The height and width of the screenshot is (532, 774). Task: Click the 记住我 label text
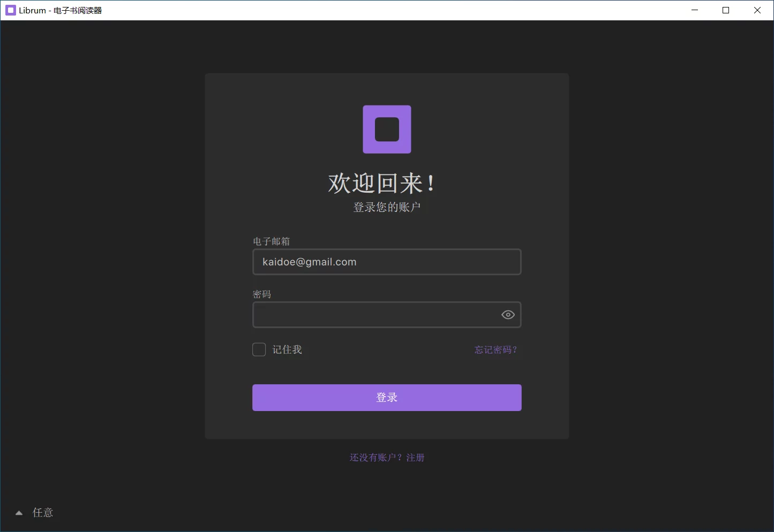tap(287, 349)
